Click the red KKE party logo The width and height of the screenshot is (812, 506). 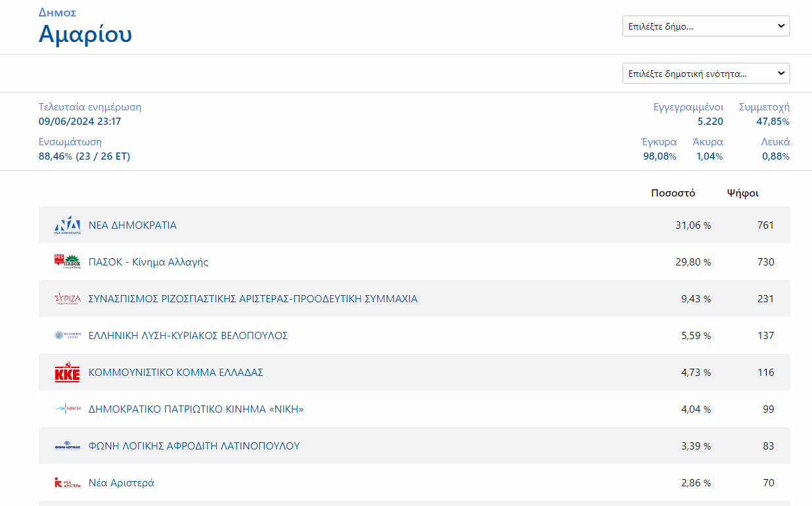[67, 373]
